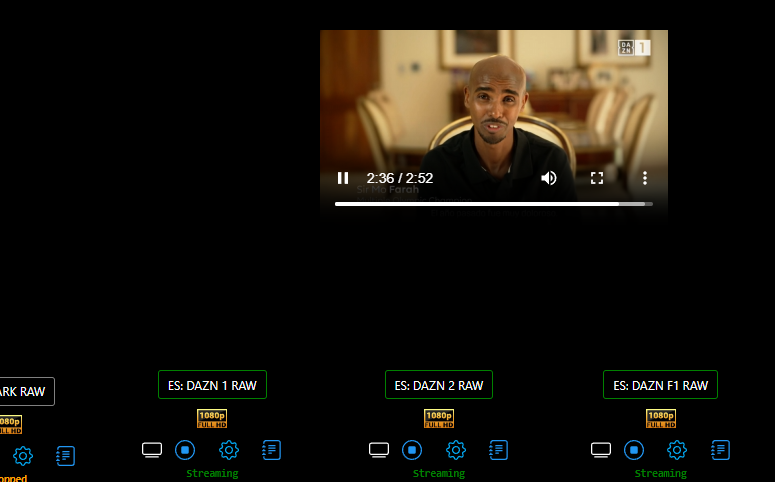Open video player more options menu
The height and width of the screenshot is (482, 775).
[645, 178]
